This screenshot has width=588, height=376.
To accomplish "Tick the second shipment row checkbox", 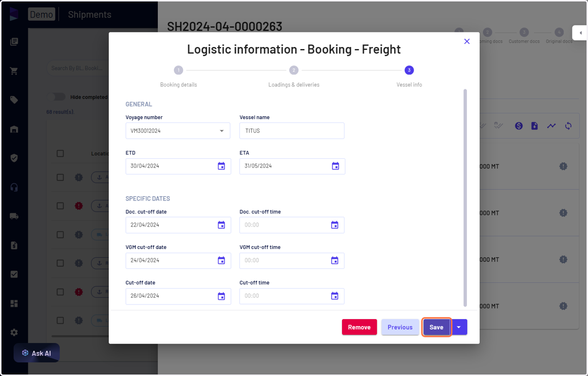I will point(60,206).
